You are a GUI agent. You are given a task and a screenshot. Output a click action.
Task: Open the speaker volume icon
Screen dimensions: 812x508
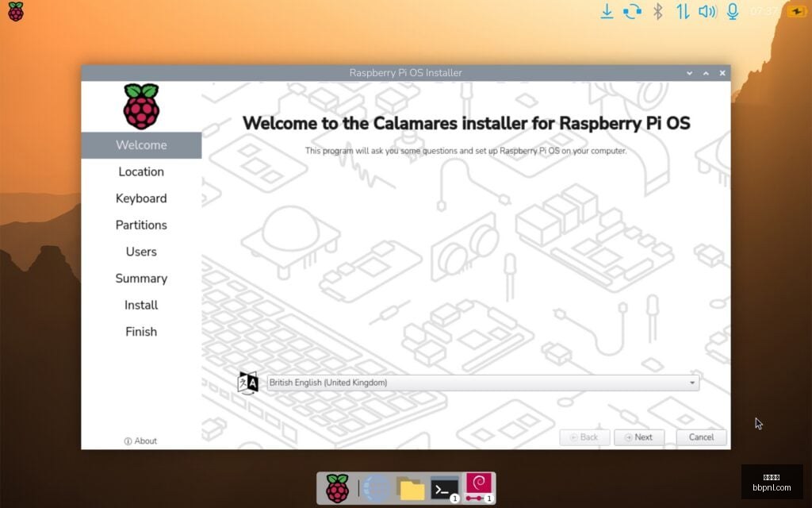(707, 11)
